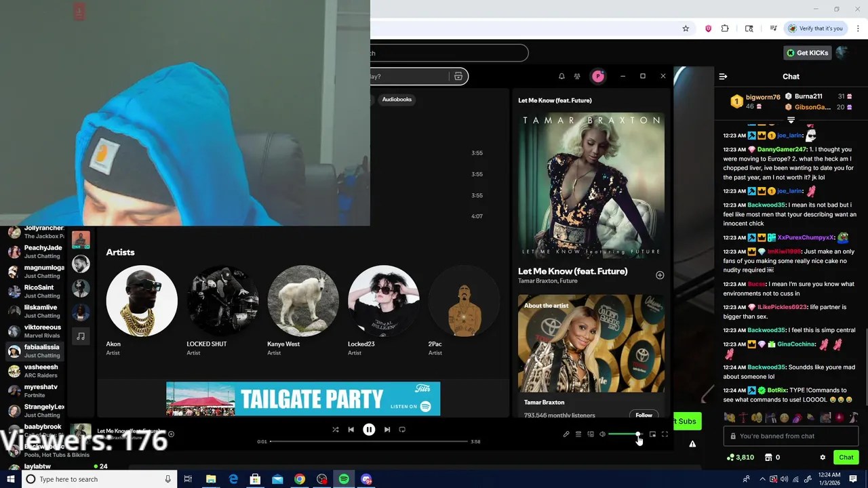Open Akon artist card
Screen dimensions: 868x488
coord(142,310)
